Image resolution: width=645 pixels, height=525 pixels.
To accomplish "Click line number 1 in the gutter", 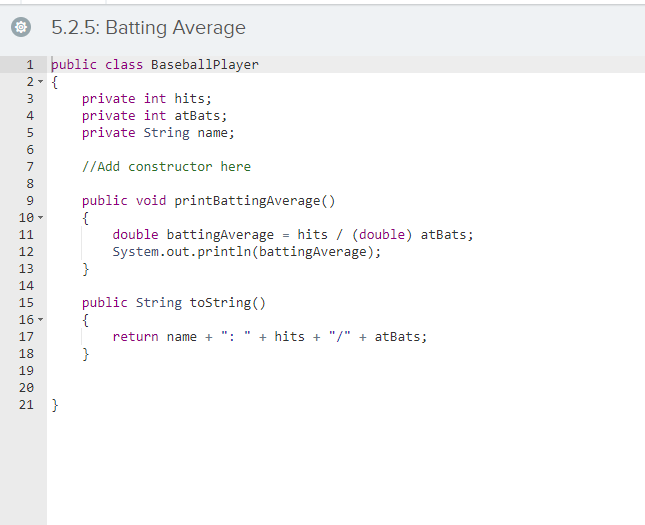I will (30, 65).
